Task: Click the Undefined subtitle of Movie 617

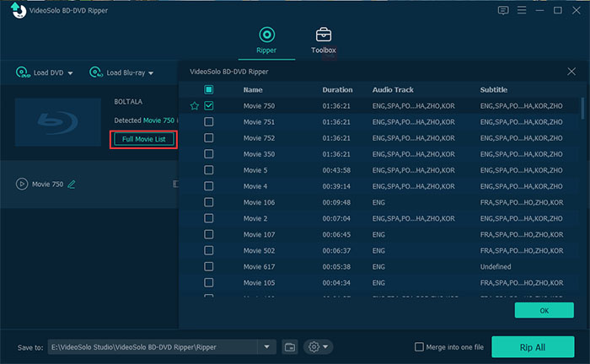Action: 496,267
